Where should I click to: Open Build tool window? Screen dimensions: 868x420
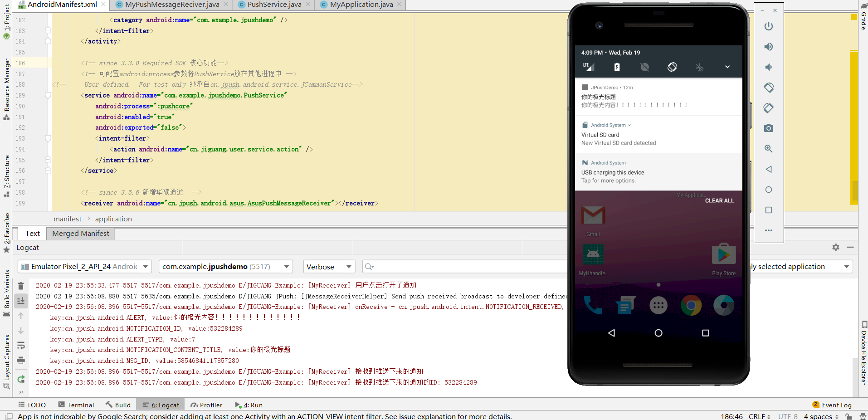pos(118,405)
